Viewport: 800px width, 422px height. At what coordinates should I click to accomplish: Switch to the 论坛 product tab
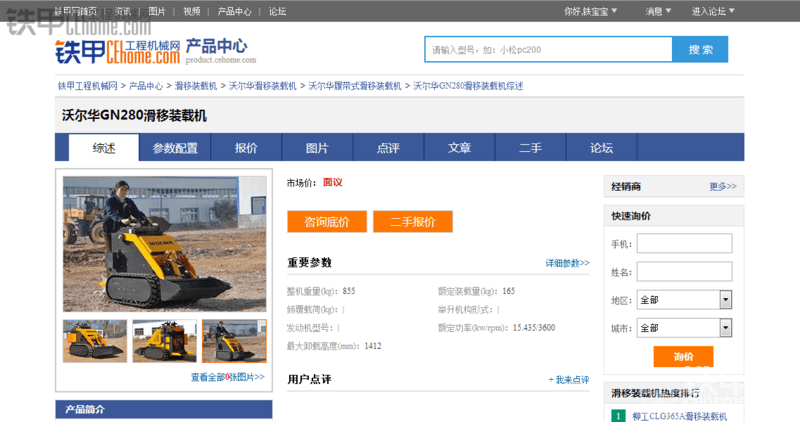[x=601, y=148]
